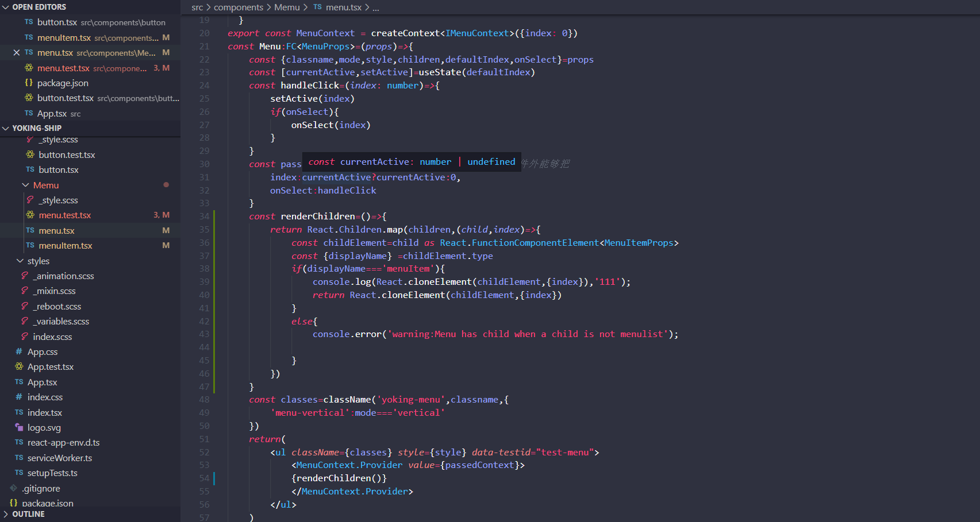
Task: Click TS icon of button.tsx in open editors
Action: 29,22
